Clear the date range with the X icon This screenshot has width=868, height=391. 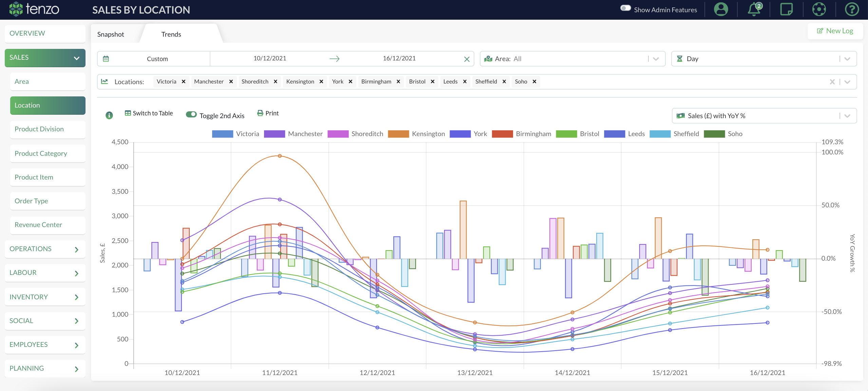click(x=466, y=58)
